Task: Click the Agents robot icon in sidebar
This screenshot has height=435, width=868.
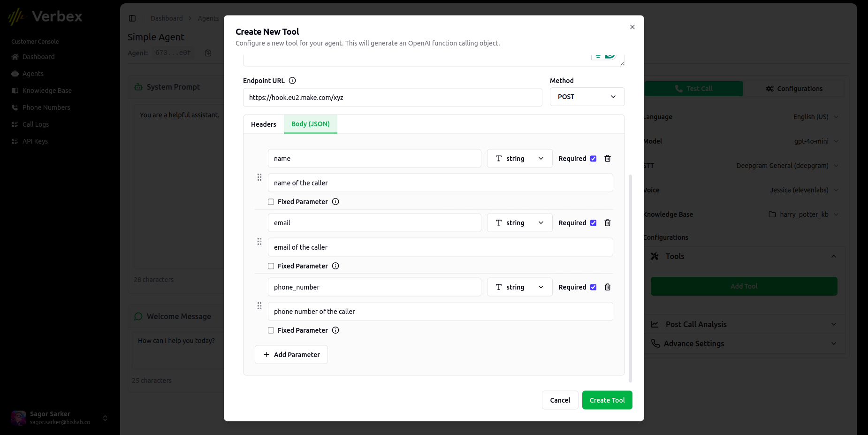Action: click(x=15, y=74)
